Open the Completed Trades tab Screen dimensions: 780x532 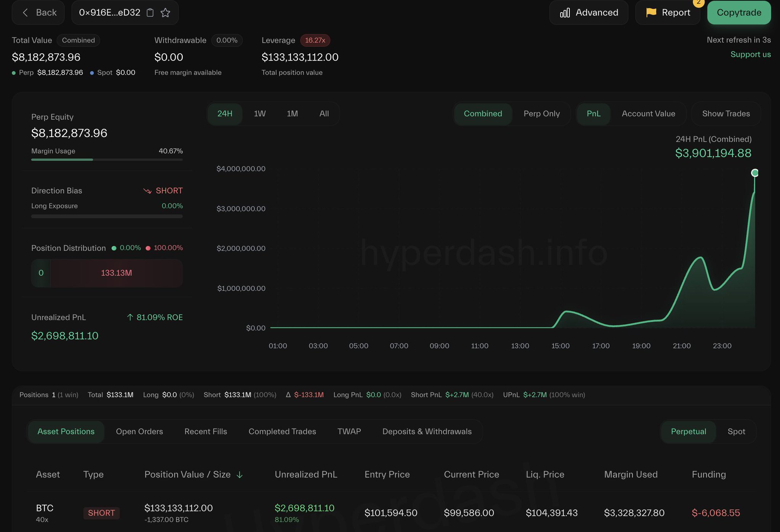tap(282, 432)
